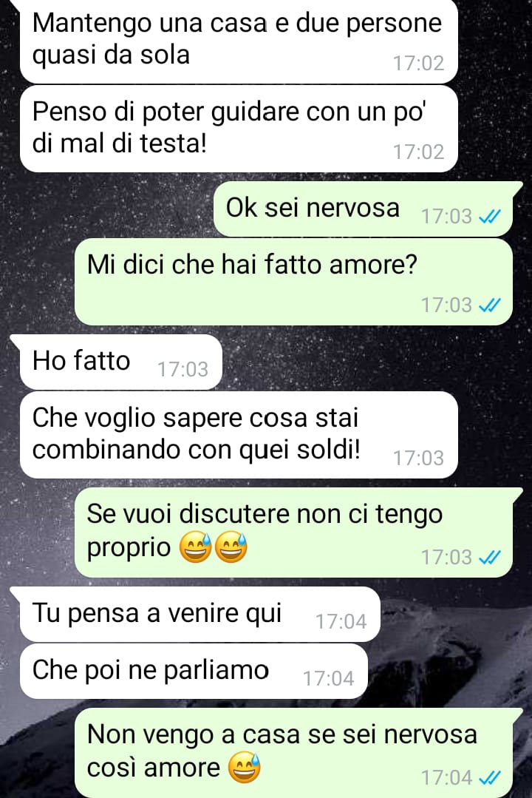The width and height of the screenshot is (532, 798).
Task: Select the 'Tu pensa a venire qui' message
Action: pyautogui.click(x=196, y=614)
